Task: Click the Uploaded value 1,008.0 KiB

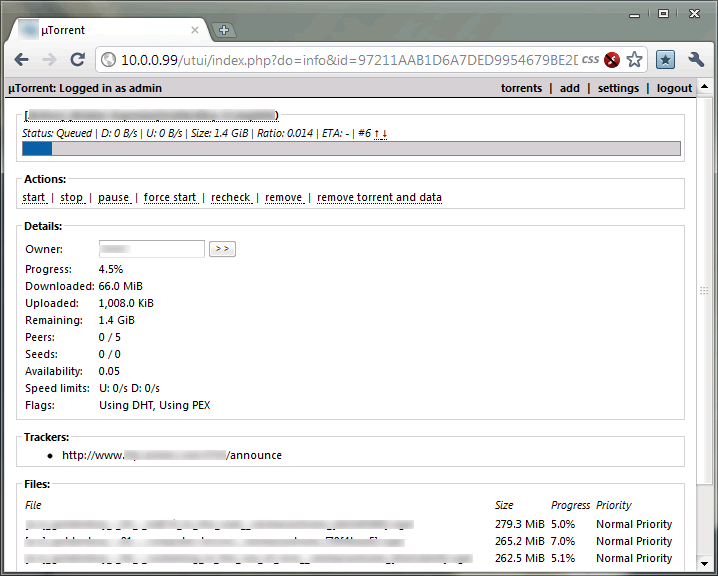Action: [126, 303]
